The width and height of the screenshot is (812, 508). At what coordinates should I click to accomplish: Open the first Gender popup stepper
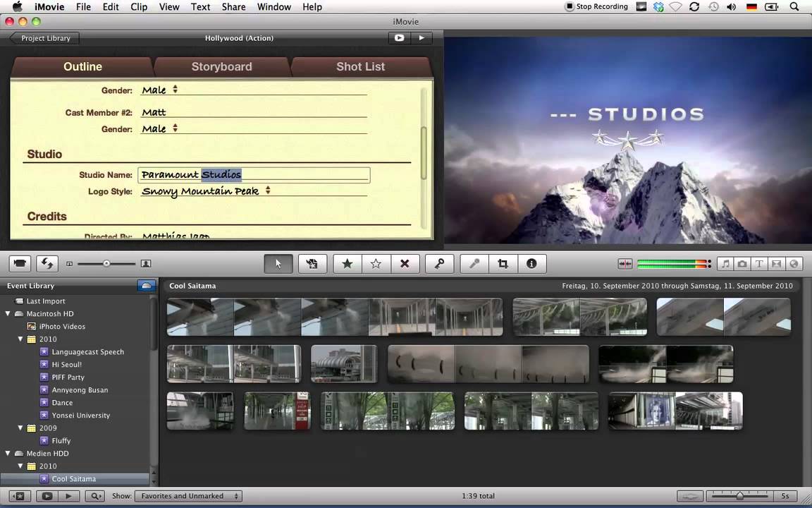pyautogui.click(x=175, y=89)
